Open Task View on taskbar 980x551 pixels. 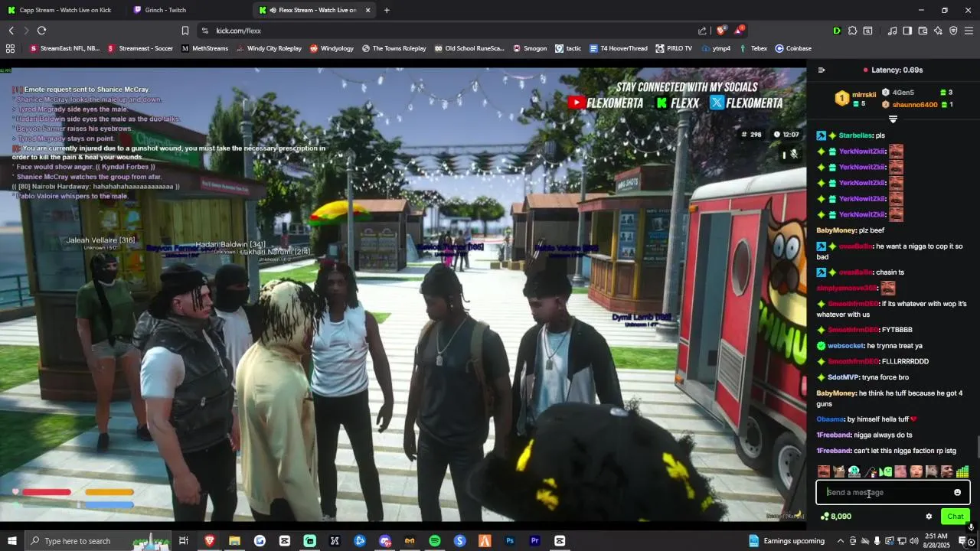184,541
